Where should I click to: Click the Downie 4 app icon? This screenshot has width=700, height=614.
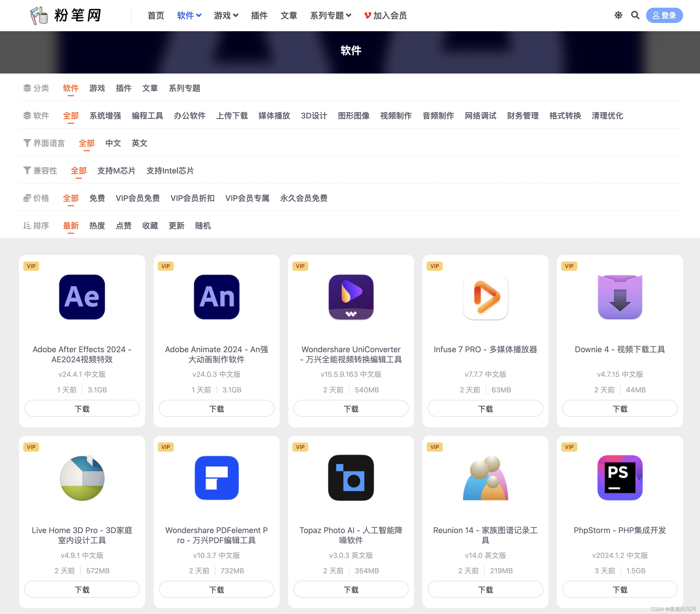620,297
